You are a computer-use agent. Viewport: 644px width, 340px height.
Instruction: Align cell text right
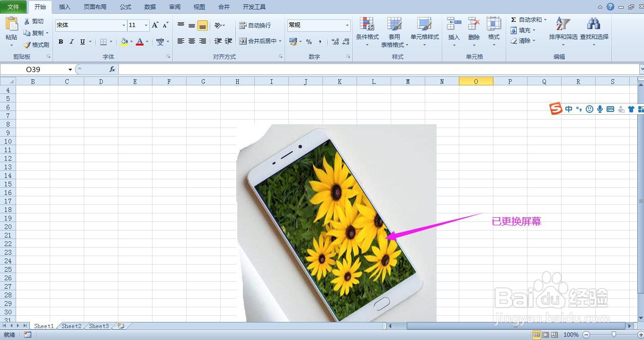click(203, 41)
